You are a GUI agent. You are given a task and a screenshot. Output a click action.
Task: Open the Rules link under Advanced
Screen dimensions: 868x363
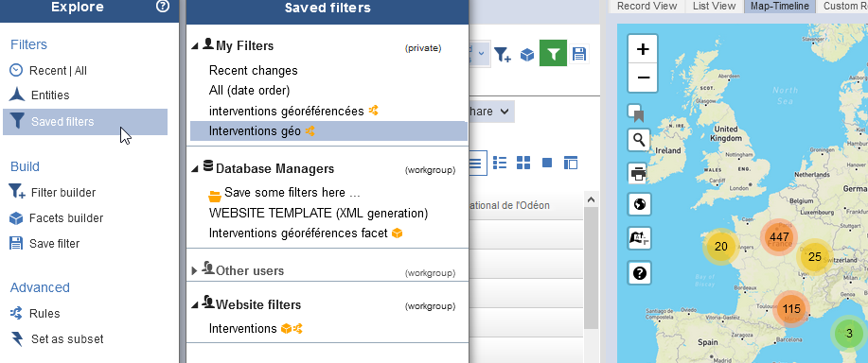click(x=44, y=313)
